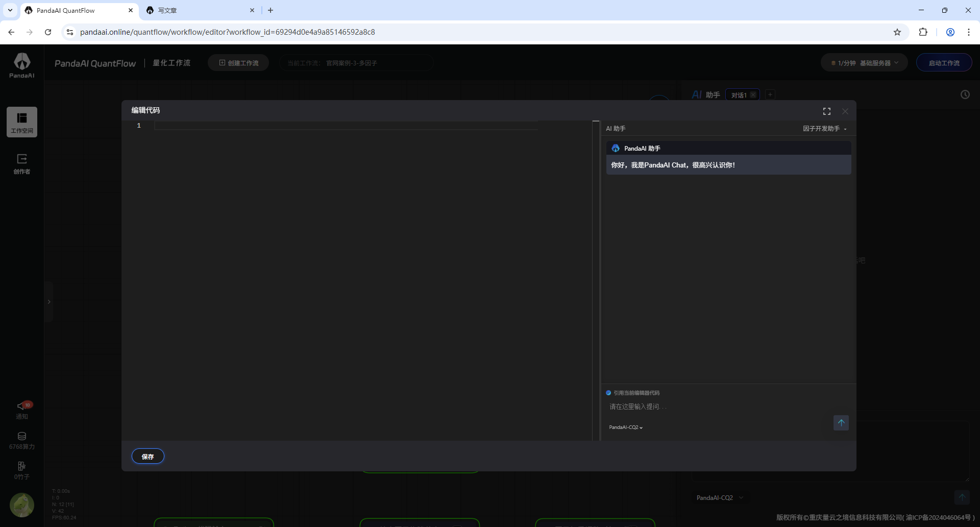Image resolution: width=980 pixels, height=527 pixels.
Task: Bookmark this page with the star icon
Action: 897,32
